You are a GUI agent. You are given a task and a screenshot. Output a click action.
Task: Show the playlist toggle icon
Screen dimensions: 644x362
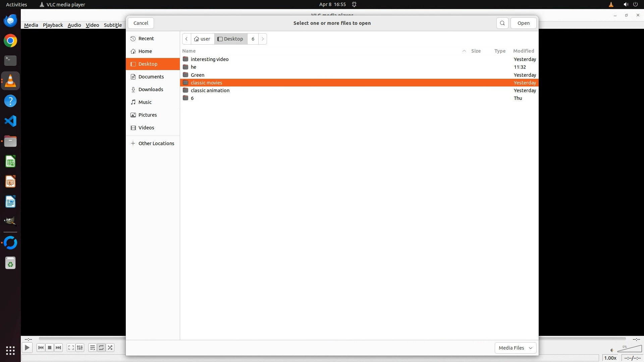(x=92, y=348)
